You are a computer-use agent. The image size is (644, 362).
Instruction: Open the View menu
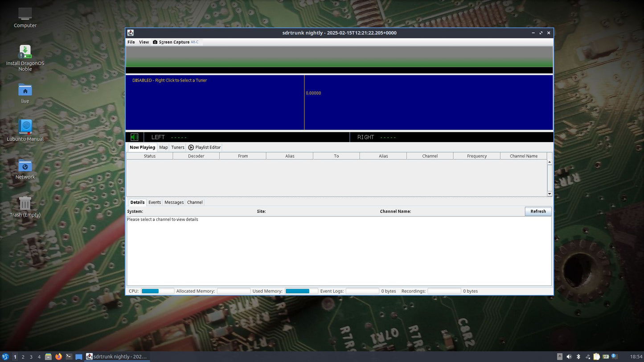(x=144, y=42)
